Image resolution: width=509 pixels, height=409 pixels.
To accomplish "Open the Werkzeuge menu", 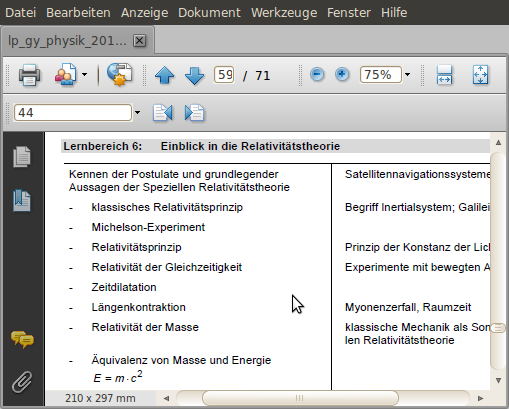I will tap(284, 13).
